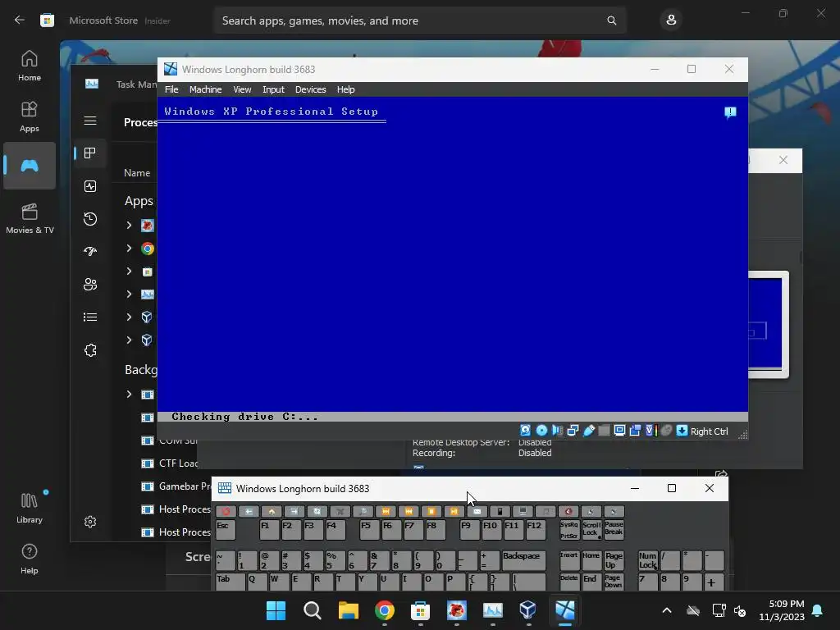Expand the Chrome process group in Task Manager

129,248
